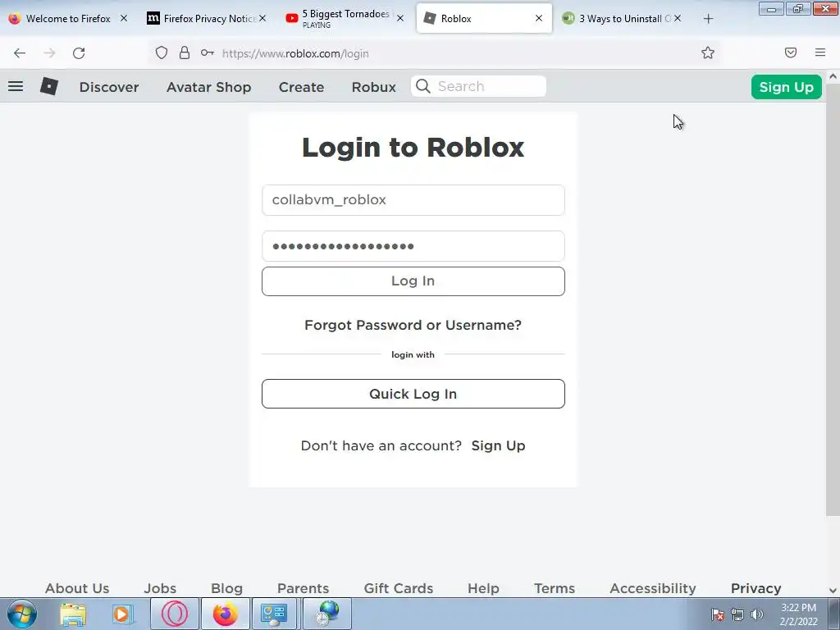Image resolution: width=840 pixels, height=630 pixels.
Task: Click the scrollbar up arrow
Action: click(833, 76)
